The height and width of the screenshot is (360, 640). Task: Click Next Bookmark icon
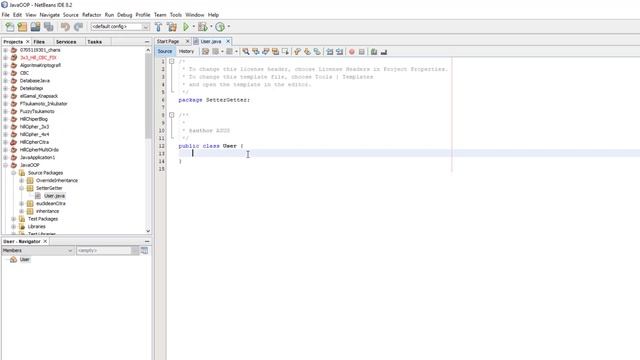[x=307, y=51]
